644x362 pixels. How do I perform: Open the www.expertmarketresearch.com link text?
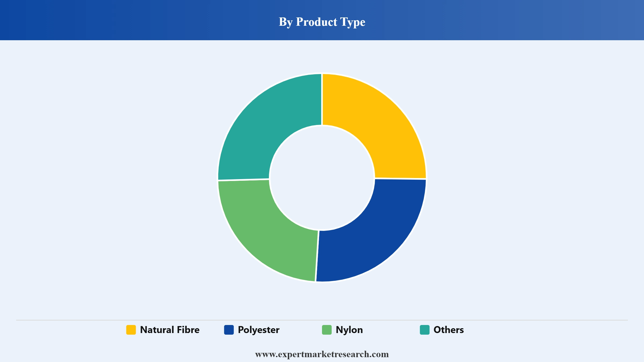point(322,354)
